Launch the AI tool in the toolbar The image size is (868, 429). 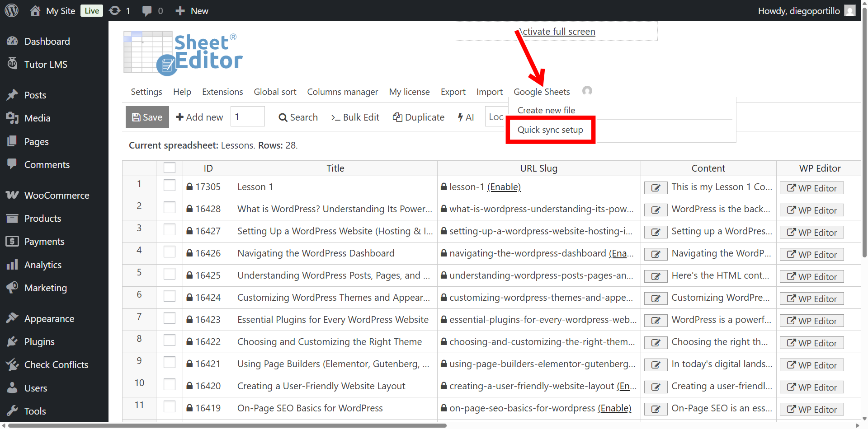(466, 117)
